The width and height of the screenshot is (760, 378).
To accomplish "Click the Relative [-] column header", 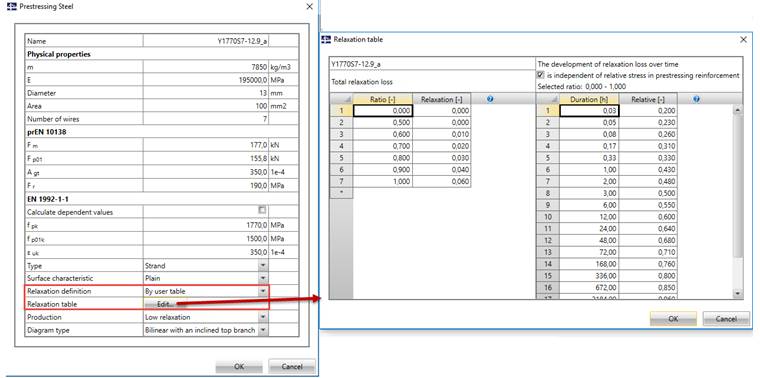I will click(648, 99).
